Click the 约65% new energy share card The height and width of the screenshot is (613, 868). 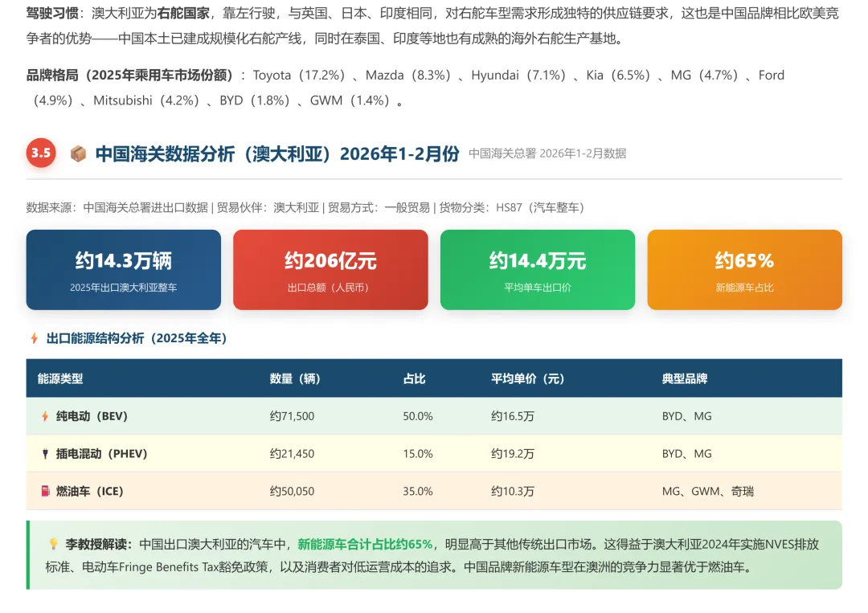[x=744, y=269]
